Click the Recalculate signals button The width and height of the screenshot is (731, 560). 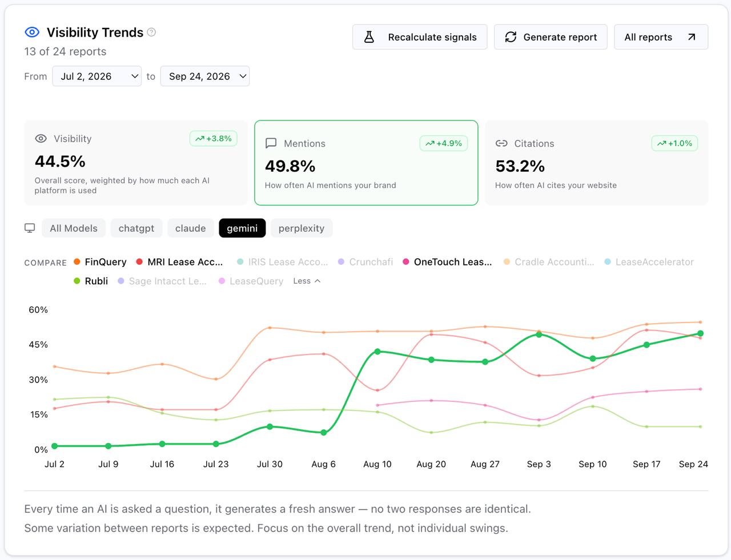click(x=420, y=37)
